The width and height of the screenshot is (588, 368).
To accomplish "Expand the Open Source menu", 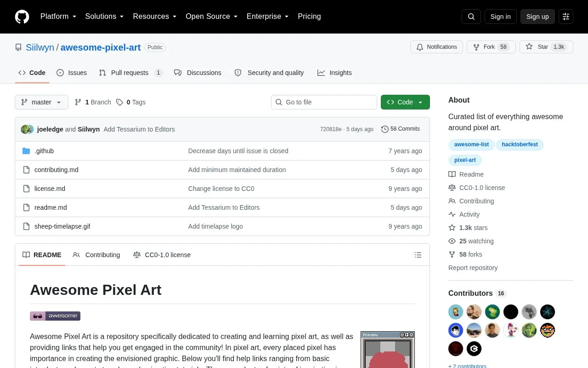I will pyautogui.click(x=212, y=17).
